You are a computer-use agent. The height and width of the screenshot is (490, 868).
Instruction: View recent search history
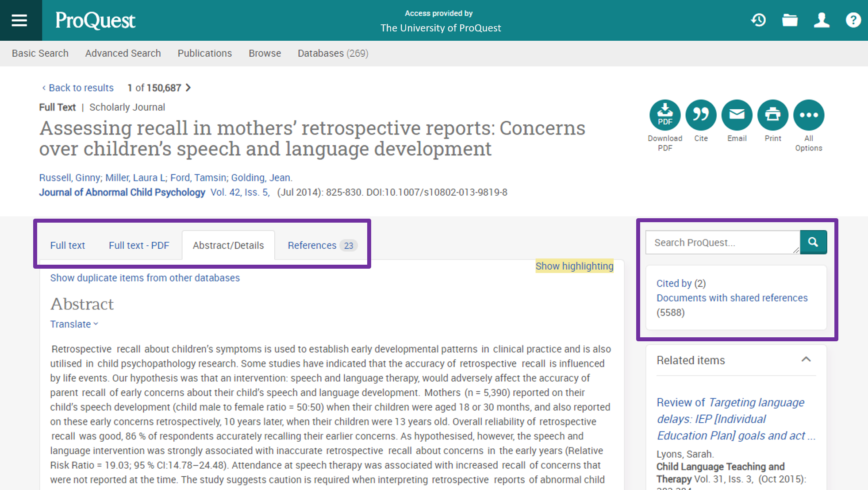pyautogui.click(x=758, y=20)
